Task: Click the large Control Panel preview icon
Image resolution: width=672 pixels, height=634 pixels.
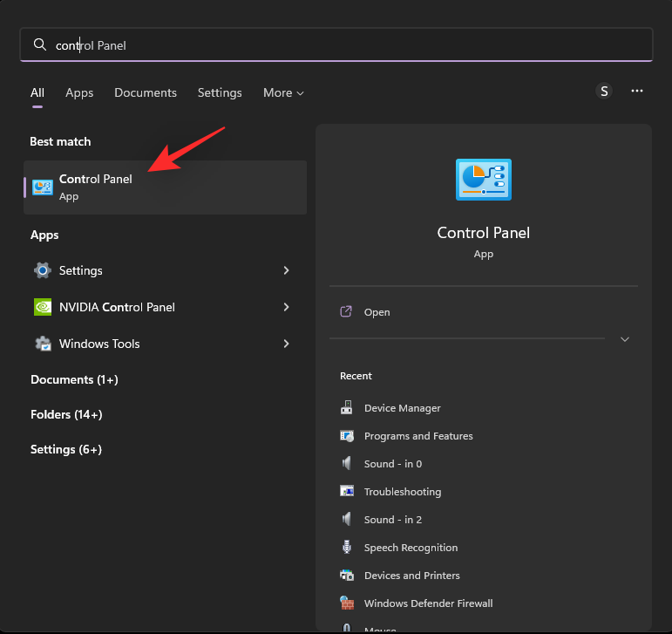Action: [x=484, y=180]
